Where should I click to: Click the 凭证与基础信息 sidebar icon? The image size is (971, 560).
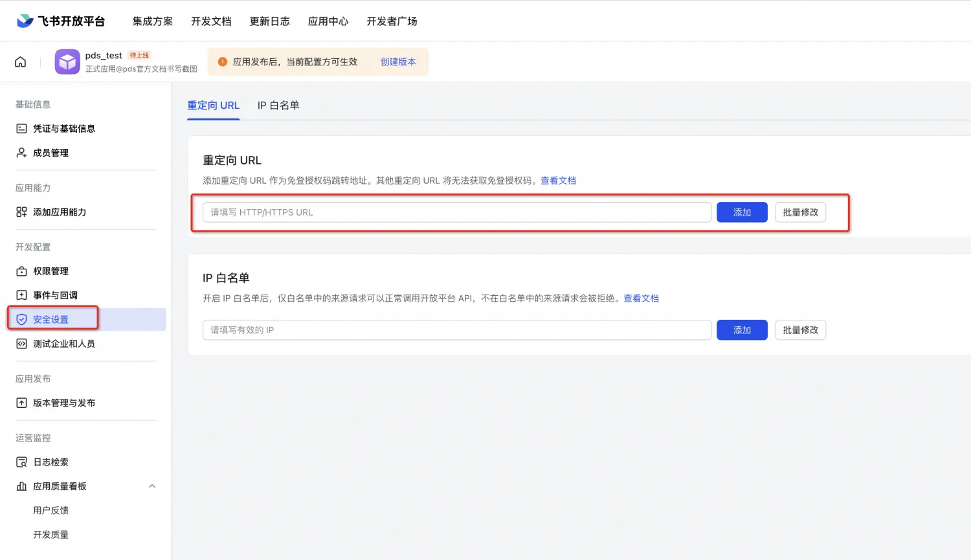pos(21,128)
